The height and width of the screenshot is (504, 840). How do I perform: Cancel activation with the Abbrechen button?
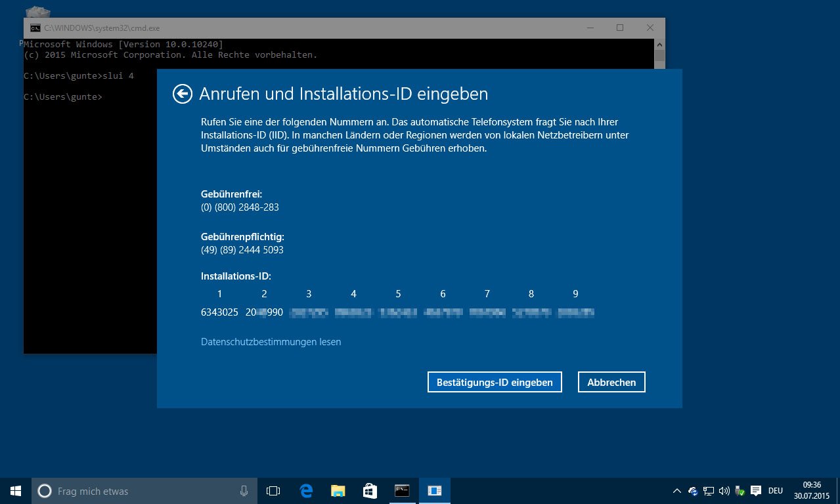(x=611, y=382)
